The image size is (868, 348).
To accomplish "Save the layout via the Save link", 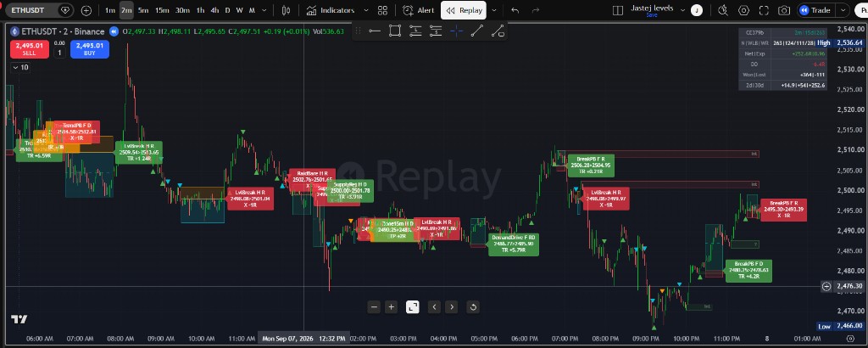I will click(652, 15).
